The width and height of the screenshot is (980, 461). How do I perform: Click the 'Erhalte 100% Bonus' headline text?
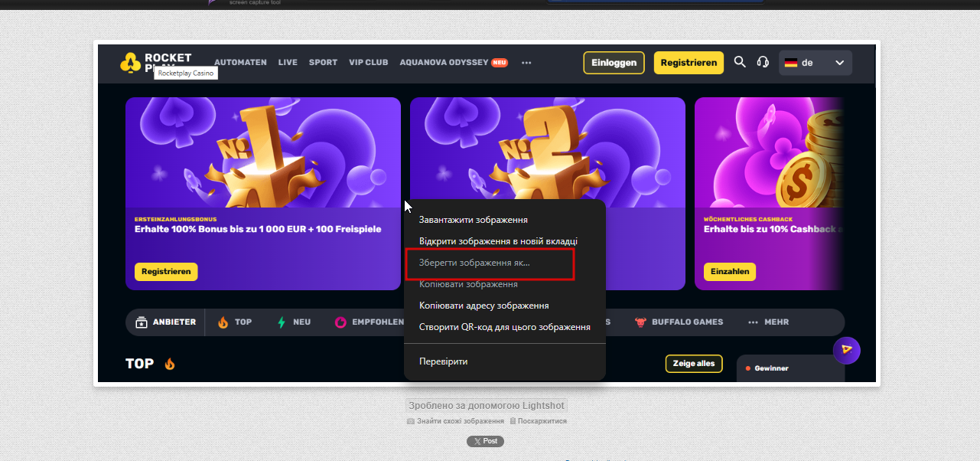click(258, 229)
